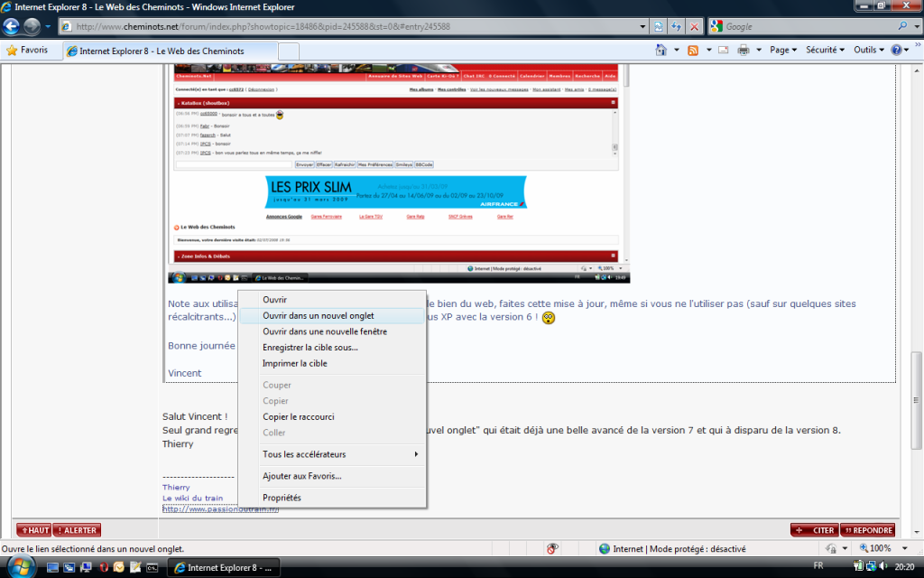
Task: Click the page scrollbar's down arrow
Action: point(917,532)
